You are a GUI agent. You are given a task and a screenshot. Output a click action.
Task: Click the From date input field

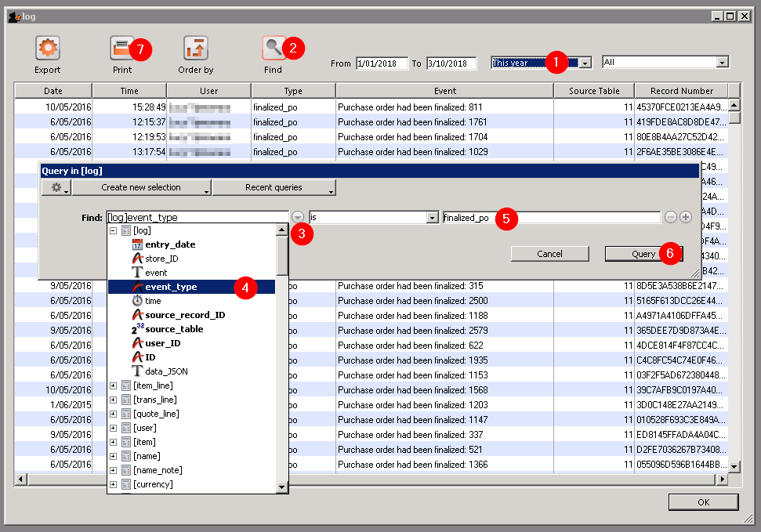(x=381, y=63)
